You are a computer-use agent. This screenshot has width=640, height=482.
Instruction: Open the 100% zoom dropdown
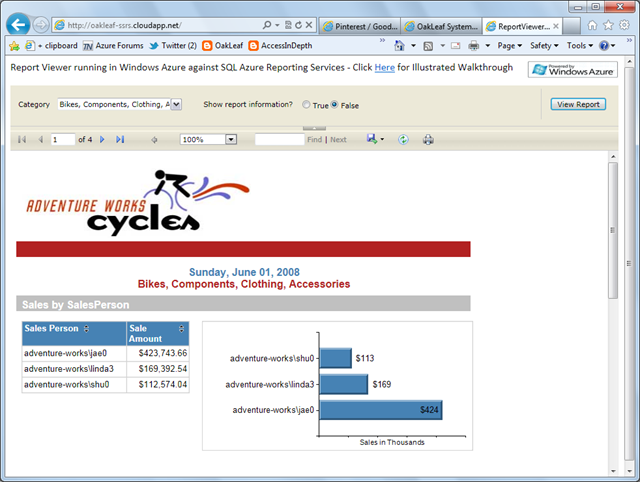coord(231,140)
